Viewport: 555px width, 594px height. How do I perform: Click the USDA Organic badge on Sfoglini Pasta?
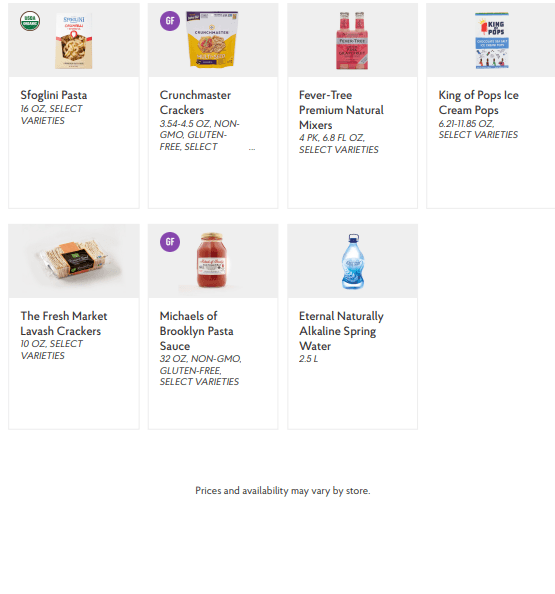30,21
